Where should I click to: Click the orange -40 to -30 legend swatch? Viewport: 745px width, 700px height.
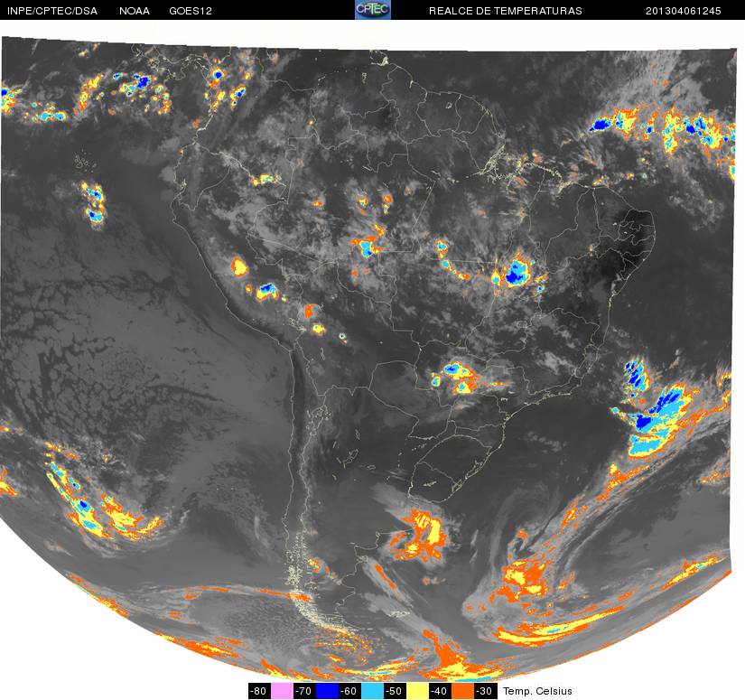click(x=463, y=691)
